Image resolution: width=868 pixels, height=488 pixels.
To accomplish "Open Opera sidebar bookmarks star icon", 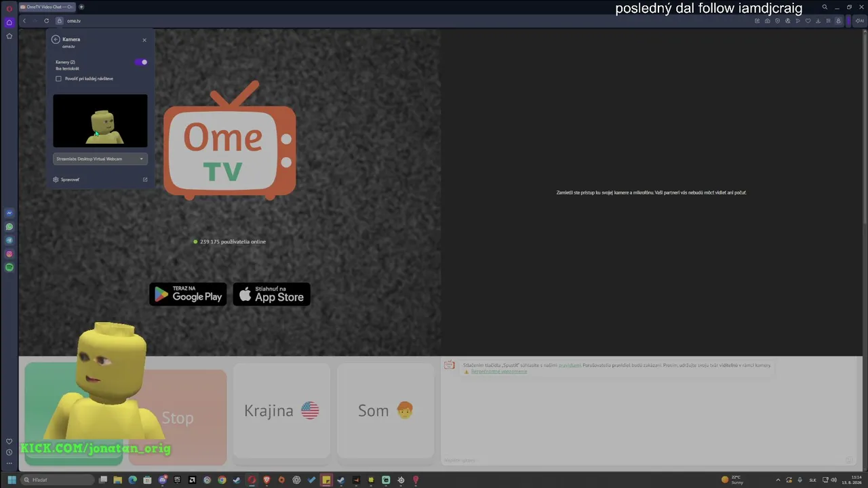I will tap(9, 36).
